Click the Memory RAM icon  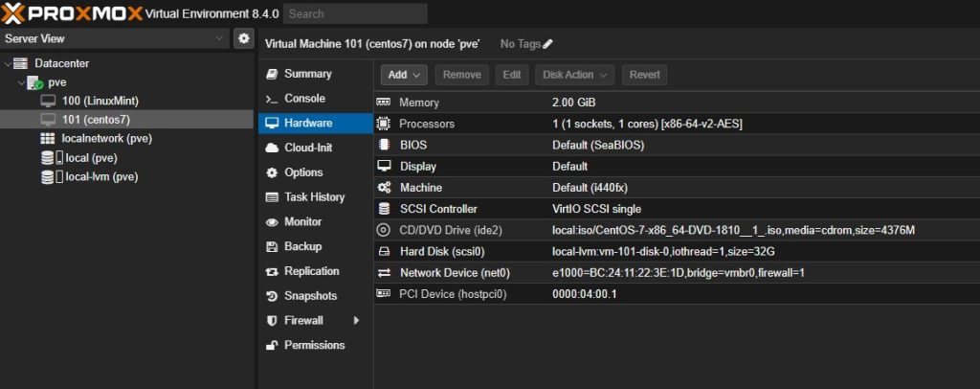point(383,102)
